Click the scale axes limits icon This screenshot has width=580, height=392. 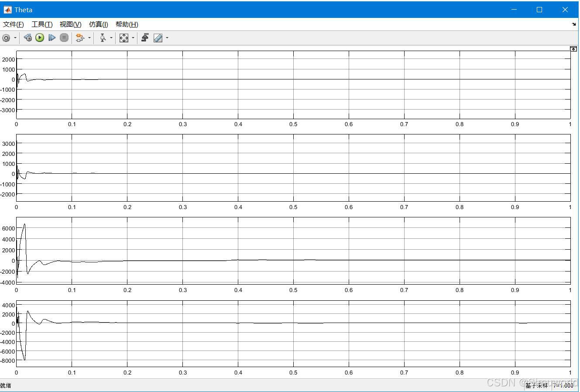tap(124, 38)
